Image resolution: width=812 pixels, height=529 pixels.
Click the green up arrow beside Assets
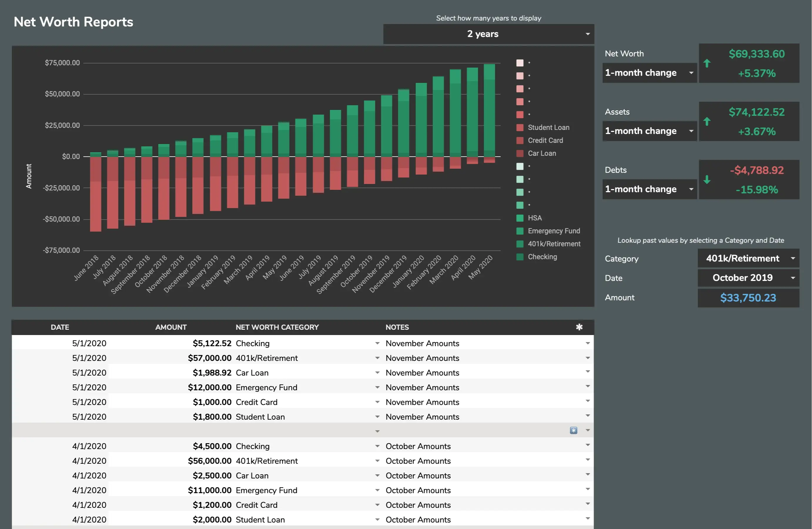click(707, 121)
